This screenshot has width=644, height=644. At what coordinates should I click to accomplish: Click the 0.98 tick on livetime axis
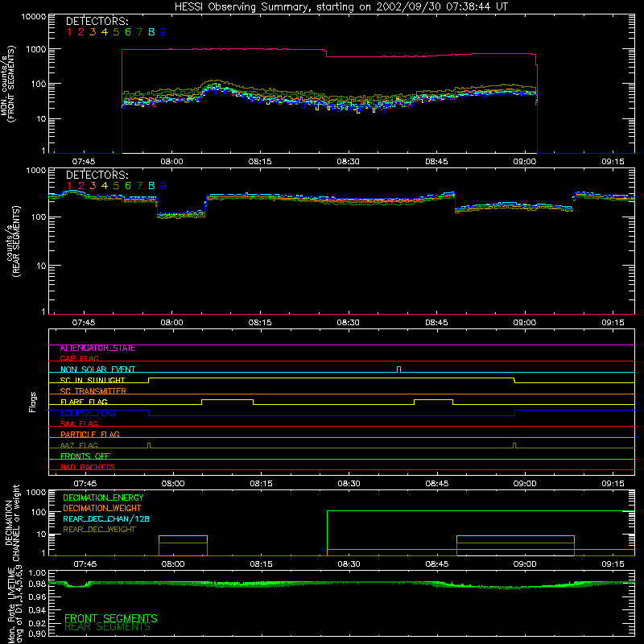coord(37,584)
